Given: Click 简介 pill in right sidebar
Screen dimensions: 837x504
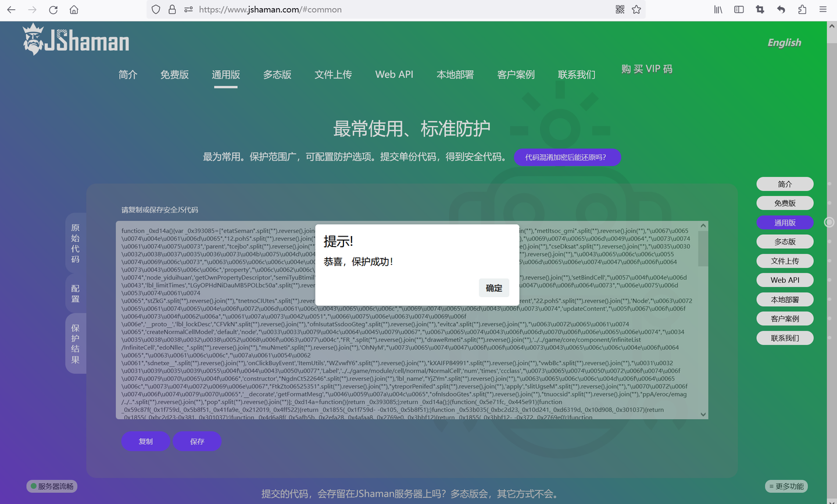Looking at the screenshot, I should (785, 184).
